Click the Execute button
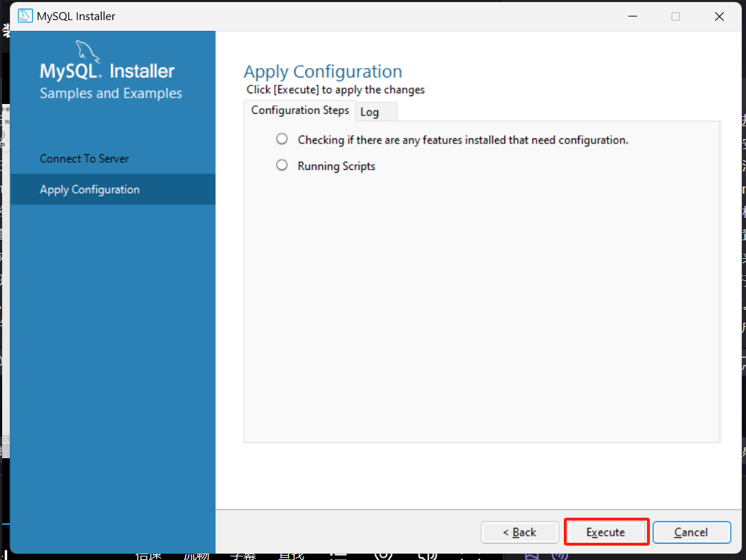Image resolution: width=746 pixels, height=560 pixels. (x=605, y=532)
